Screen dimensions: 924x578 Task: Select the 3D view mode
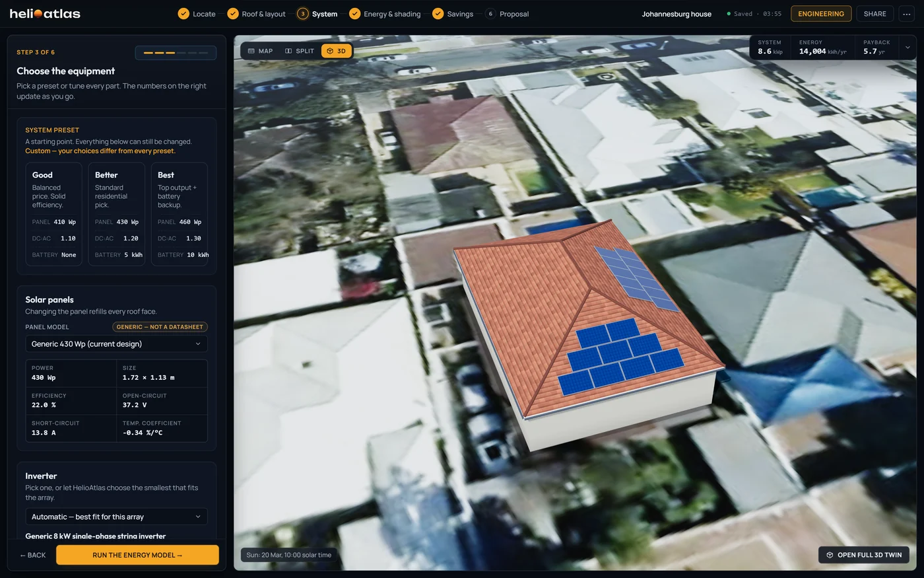click(337, 51)
